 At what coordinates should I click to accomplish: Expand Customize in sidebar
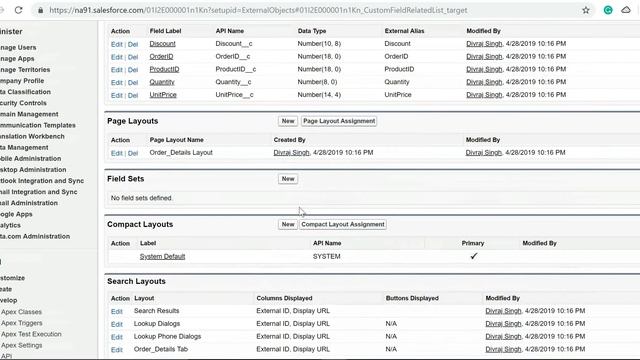pos(12,278)
